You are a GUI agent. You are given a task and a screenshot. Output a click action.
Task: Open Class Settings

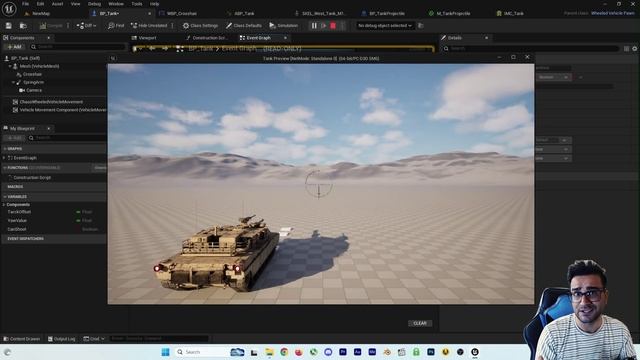200,25
